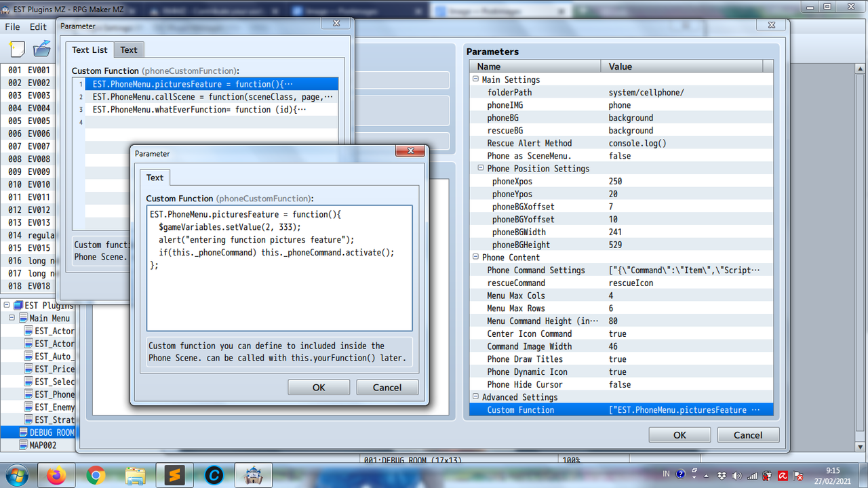Click inside the Custom Function code editor

click(x=279, y=268)
